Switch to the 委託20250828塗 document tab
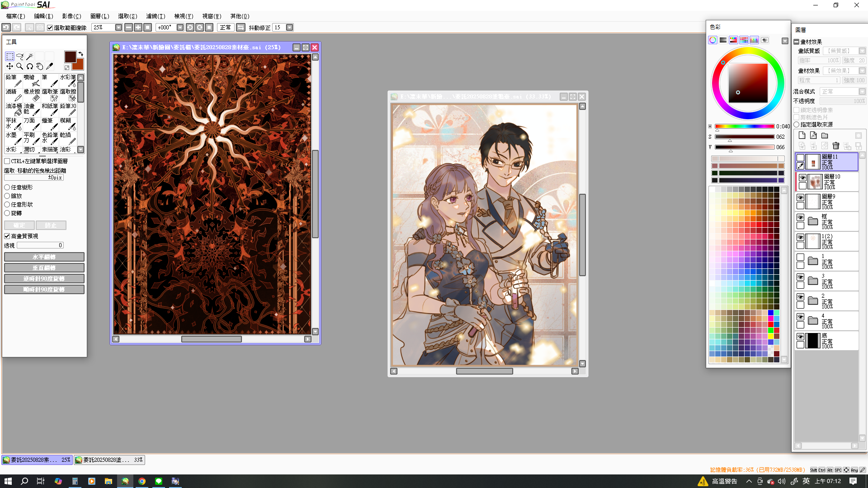This screenshot has height=488, width=868. pos(109,460)
